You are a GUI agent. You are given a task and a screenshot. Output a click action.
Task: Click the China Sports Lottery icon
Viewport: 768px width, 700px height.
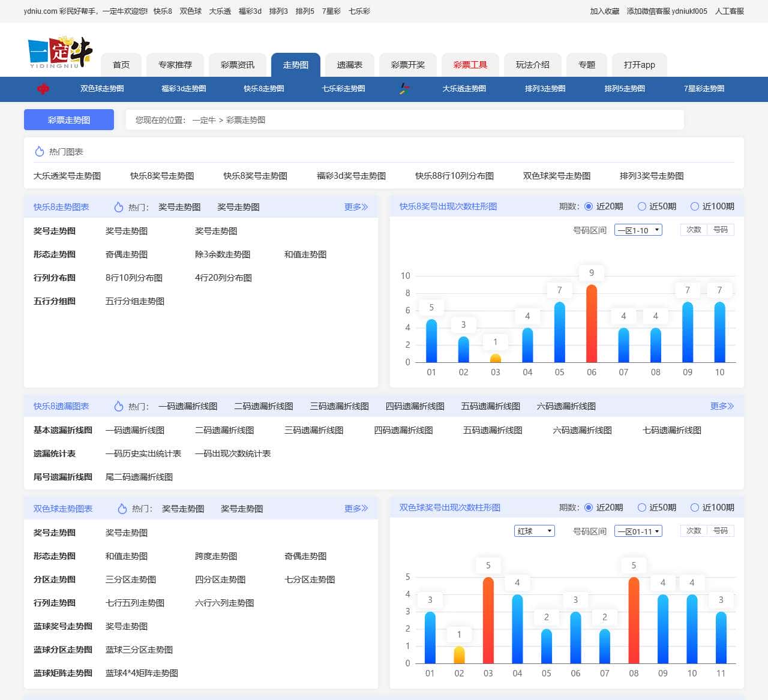[x=405, y=89]
